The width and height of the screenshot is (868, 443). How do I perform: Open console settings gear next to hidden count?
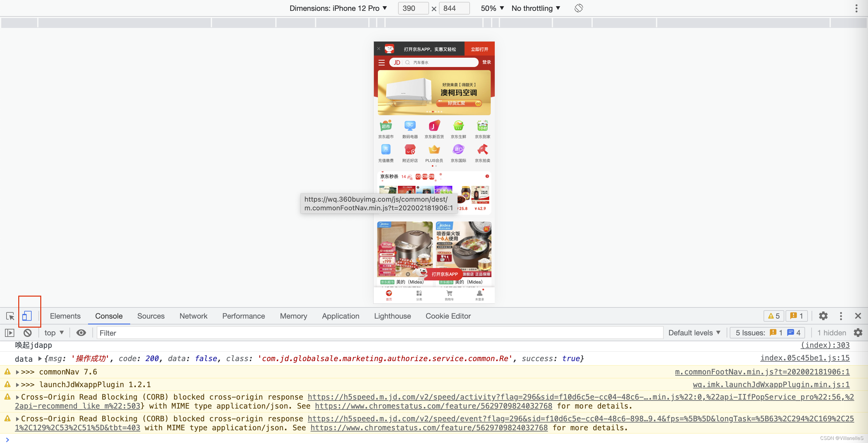point(857,333)
